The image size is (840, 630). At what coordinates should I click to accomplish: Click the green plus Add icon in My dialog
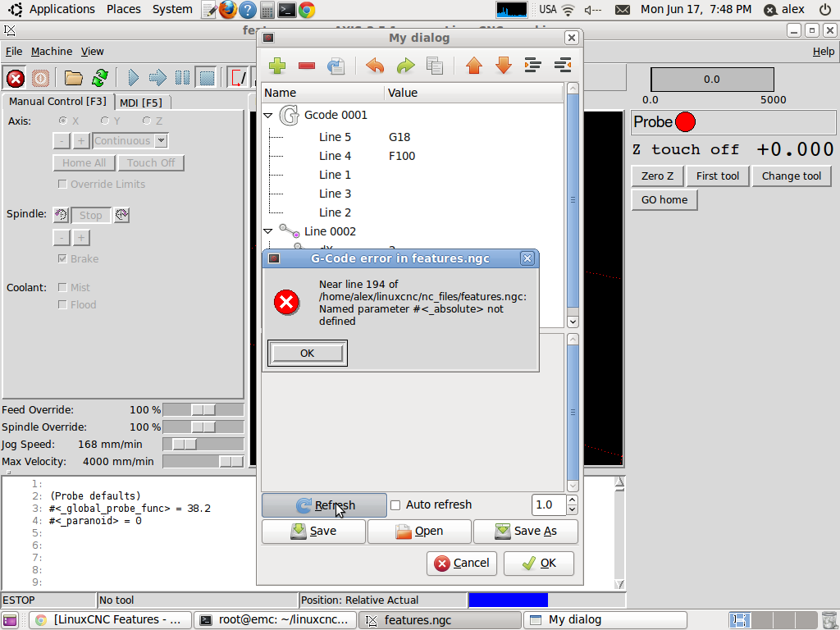277,66
